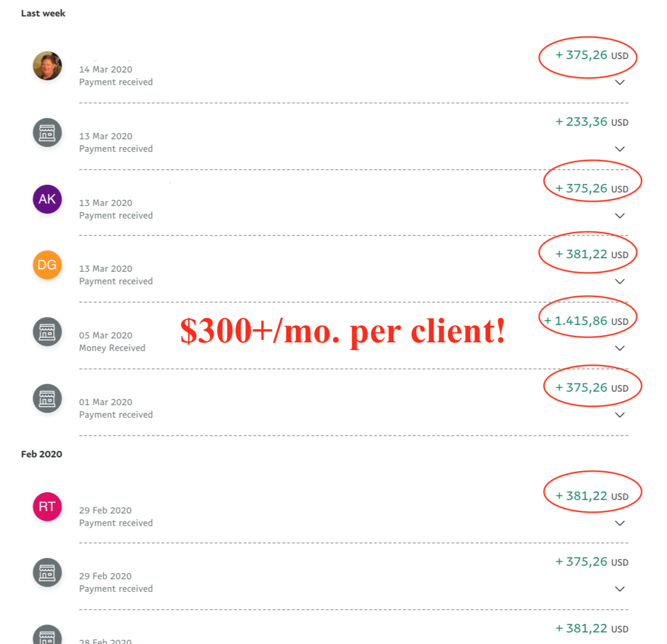Click the pink RT avatar icon

(47, 507)
